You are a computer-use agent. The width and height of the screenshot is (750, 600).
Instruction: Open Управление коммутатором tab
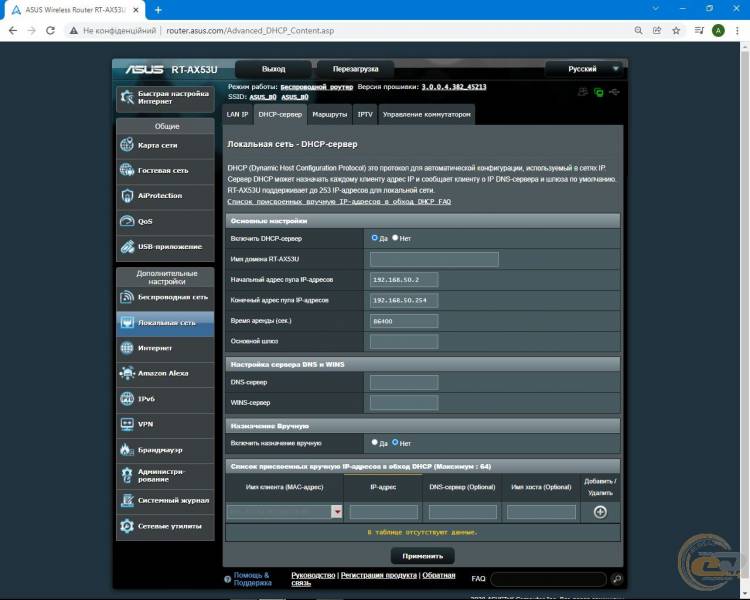click(427, 114)
